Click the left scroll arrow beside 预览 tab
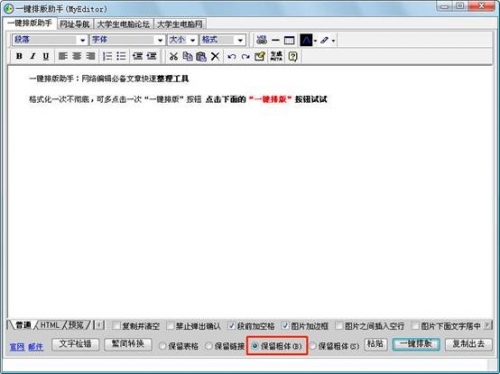Screen dimensions: 500x374 (x=99, y=325)
